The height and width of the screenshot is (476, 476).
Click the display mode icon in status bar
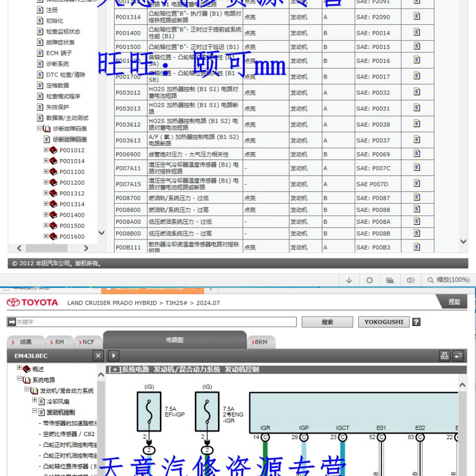pyautogui.click(x=390, y=280)
